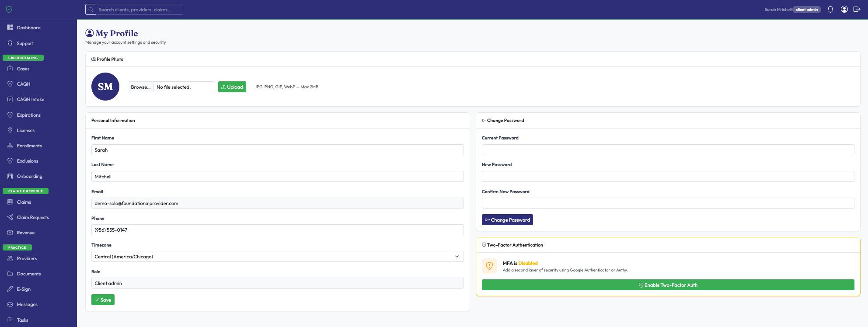
Task: Click the Messages chat bubble icon
Action: (x=10, y=304)
